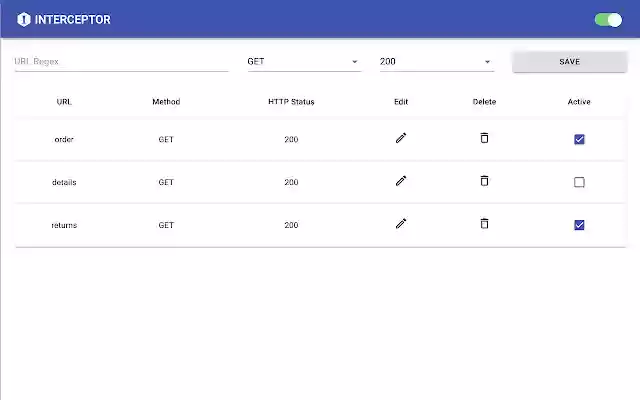Screen dimensions: 640x400
Task: Click status 200 in the order row
Action: click(291, 139)
